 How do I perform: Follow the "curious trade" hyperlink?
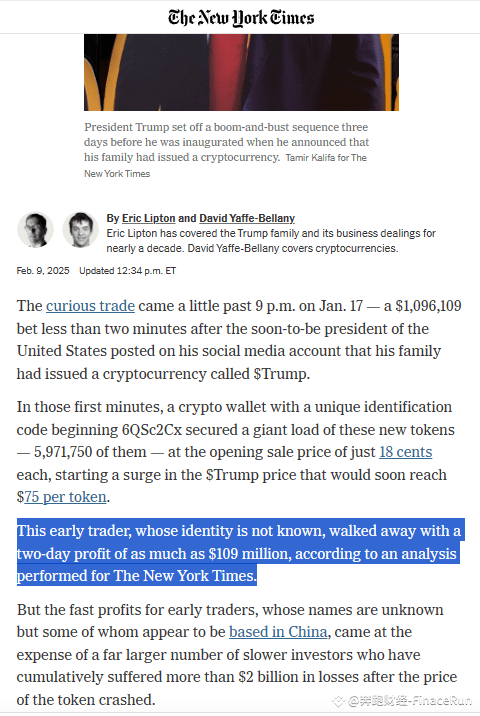[90, 306]
